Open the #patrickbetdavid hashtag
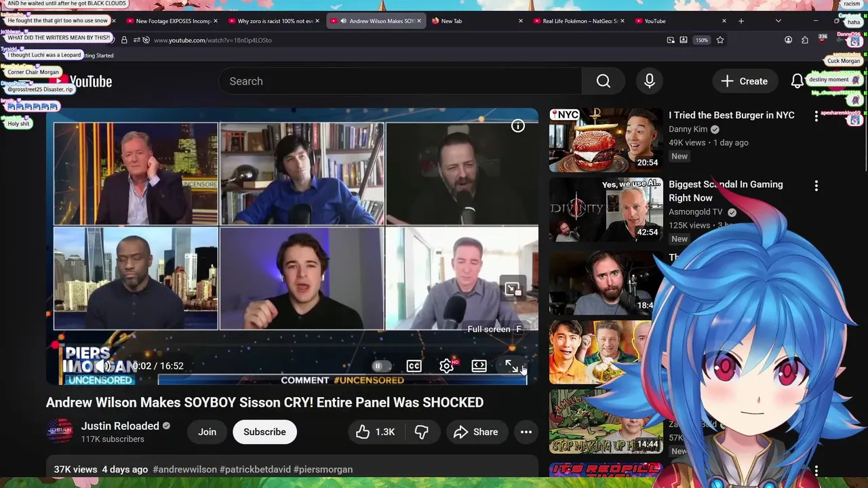The height and width of the screenshot is (488, 868). (255, 469)
